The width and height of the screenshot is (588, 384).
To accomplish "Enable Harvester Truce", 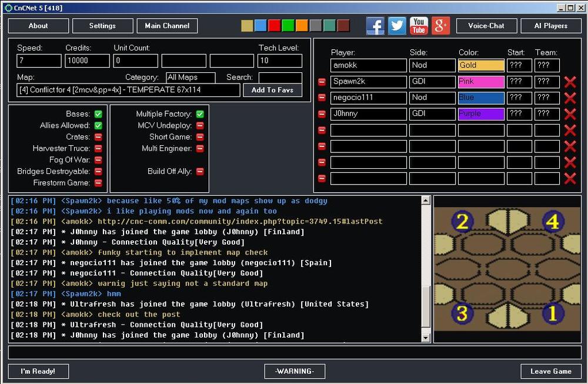I will (98, 149).
